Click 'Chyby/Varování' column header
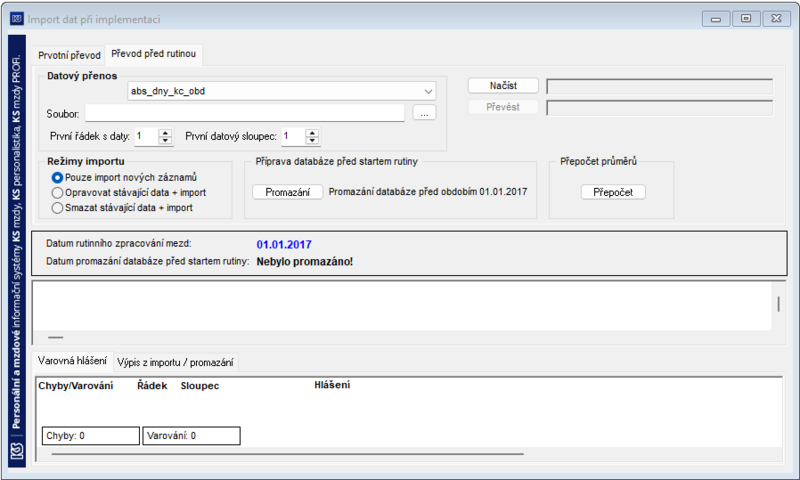 [x=76, y=386]
